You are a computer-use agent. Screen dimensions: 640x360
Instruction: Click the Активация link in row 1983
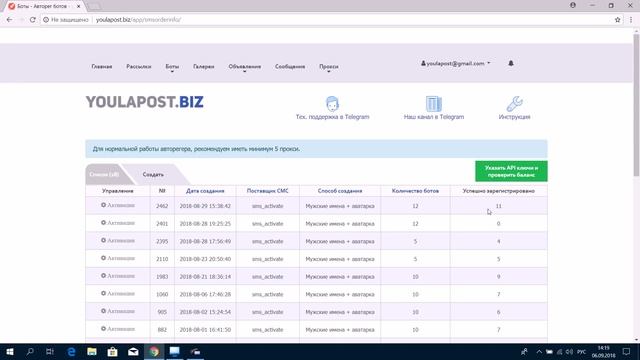(x=121, y=276)
